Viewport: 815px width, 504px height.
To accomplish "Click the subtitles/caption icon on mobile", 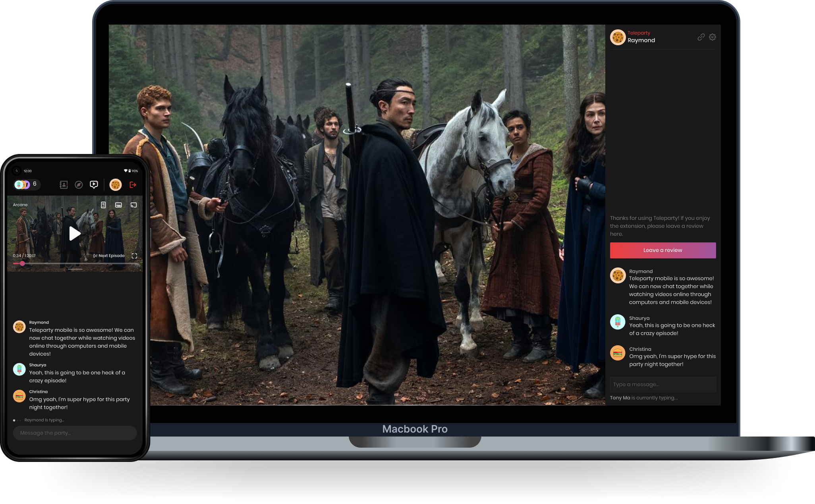I will [x=119, y=205].
